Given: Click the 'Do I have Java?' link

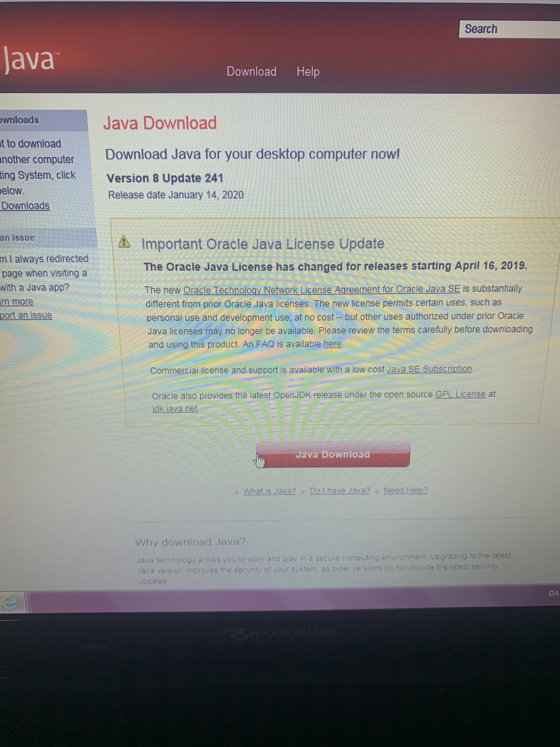Looking at the screenshot, I should (339, 490).
